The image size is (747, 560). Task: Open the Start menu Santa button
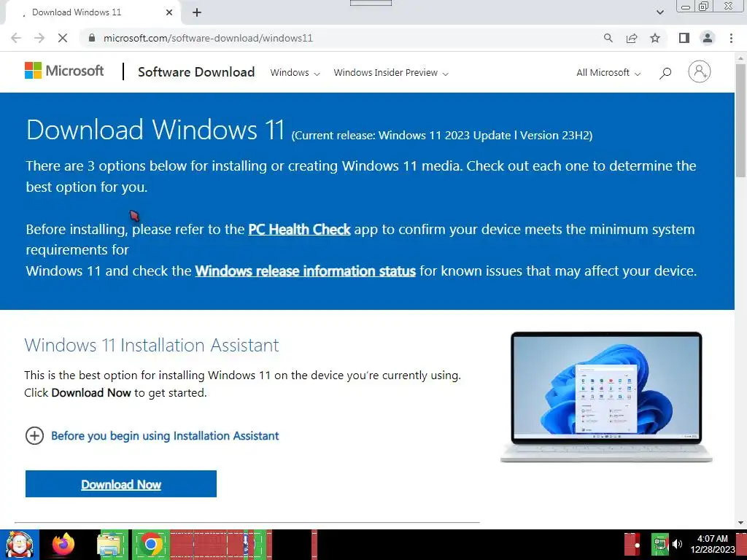[x=19, y=545]
